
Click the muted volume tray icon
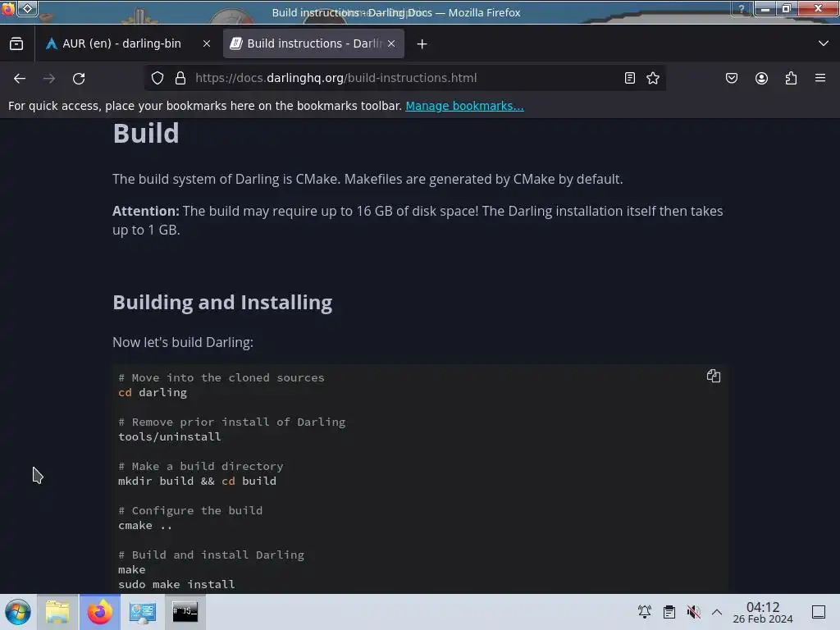(694, 612)
